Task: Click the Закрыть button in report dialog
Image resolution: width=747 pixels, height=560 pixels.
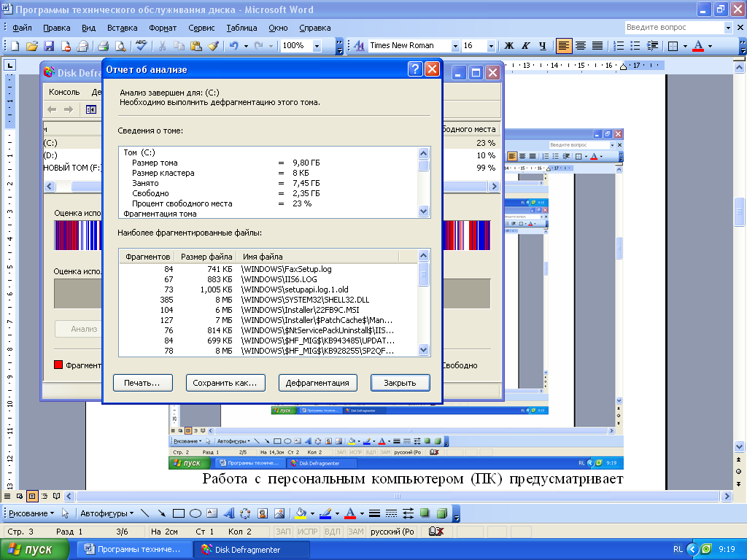Action: [400, 383]
